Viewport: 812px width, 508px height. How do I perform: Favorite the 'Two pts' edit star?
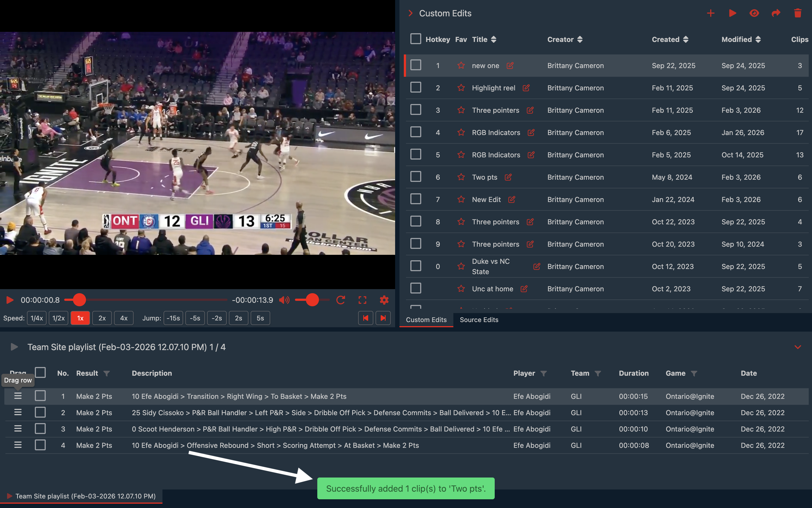click(x=461, y=177)
